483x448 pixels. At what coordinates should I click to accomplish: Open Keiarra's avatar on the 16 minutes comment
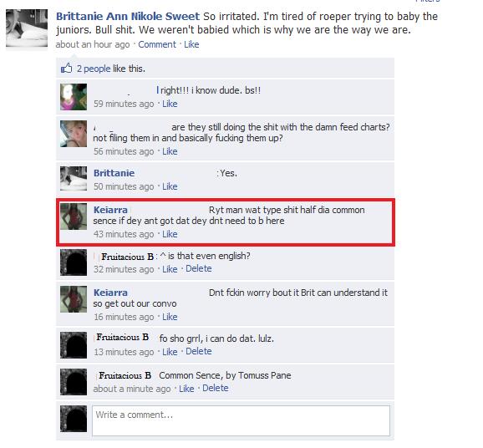[x=74, y=299]
